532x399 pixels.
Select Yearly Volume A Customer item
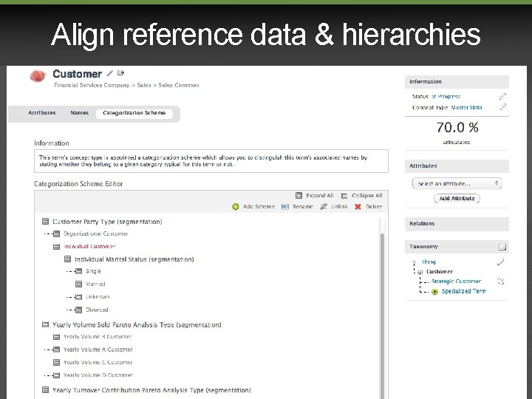pos(98,349)
